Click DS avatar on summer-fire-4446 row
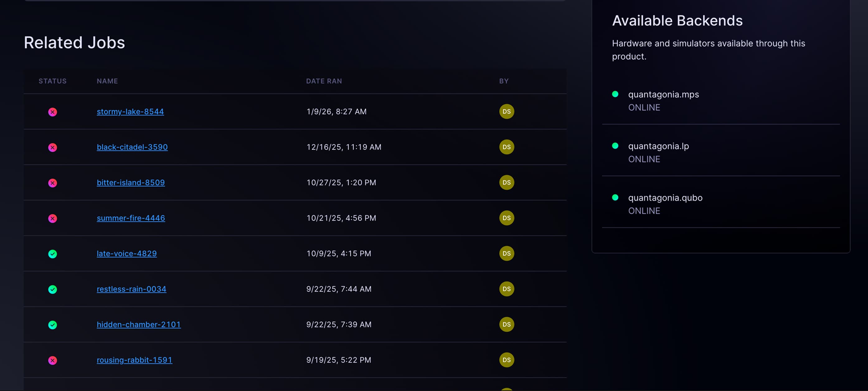Image resolution: width=868 pixels, height=391 pixels. pyautogui.click(x=506, y=218)
